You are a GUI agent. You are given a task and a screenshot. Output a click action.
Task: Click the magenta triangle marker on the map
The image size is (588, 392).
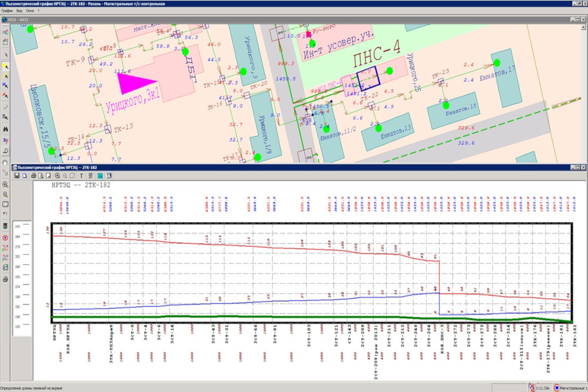(135, 83)
